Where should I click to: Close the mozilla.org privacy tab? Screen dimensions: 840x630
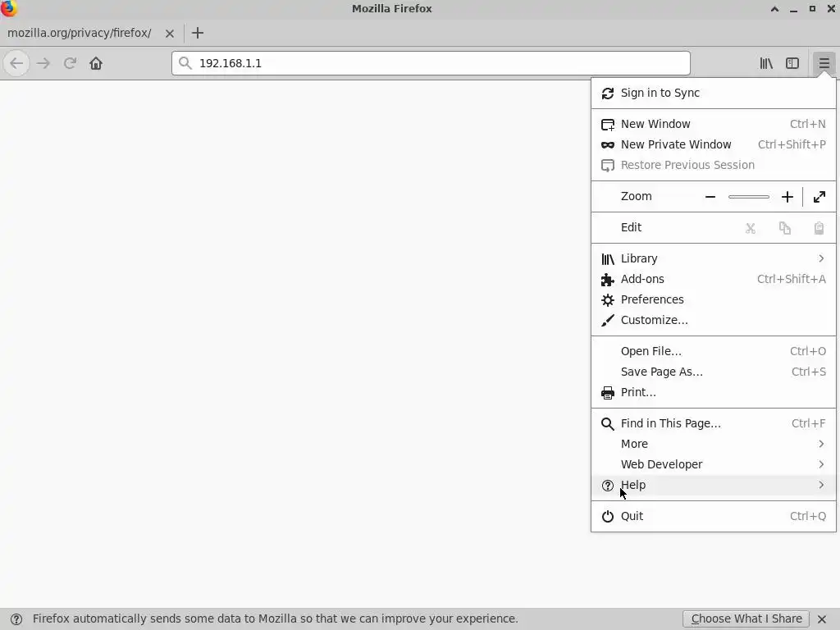(x=169, y=33)
